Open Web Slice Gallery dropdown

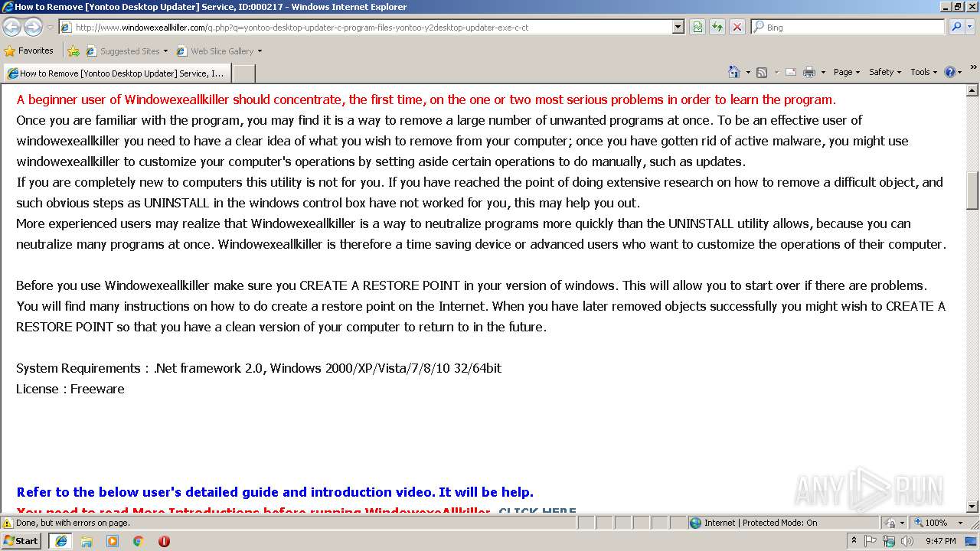(219, 51)
